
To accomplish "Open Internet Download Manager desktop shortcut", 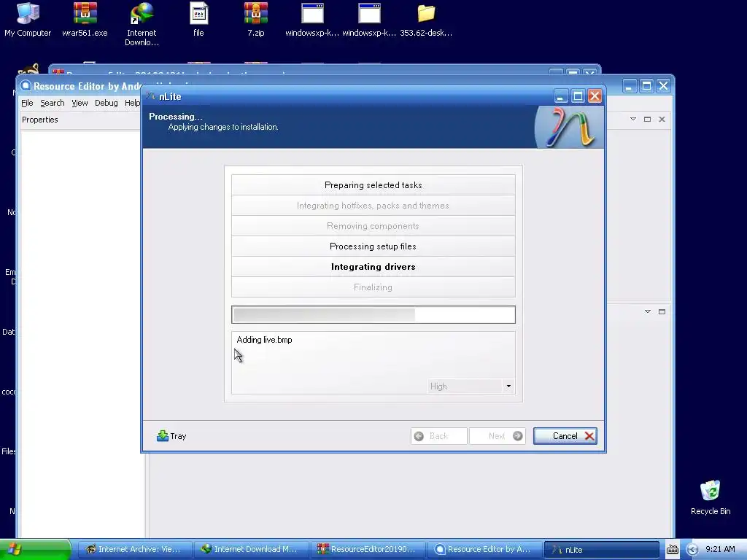I will pos(142,24).
